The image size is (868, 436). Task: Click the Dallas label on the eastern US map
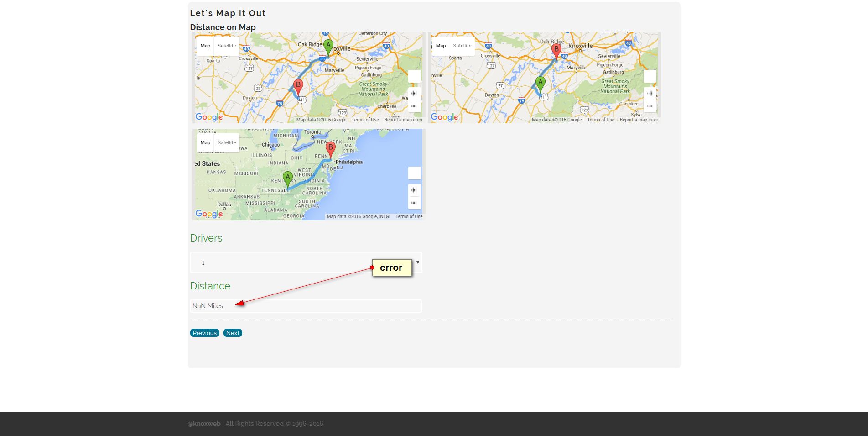point(224,205)
